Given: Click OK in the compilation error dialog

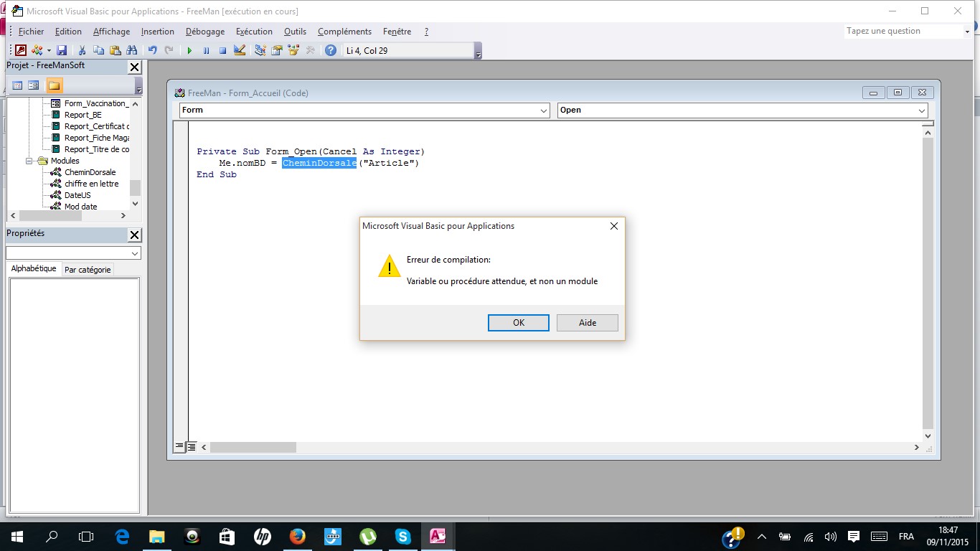Looking at the screenshot, I should pyautogui.click(x=519, y=323).
